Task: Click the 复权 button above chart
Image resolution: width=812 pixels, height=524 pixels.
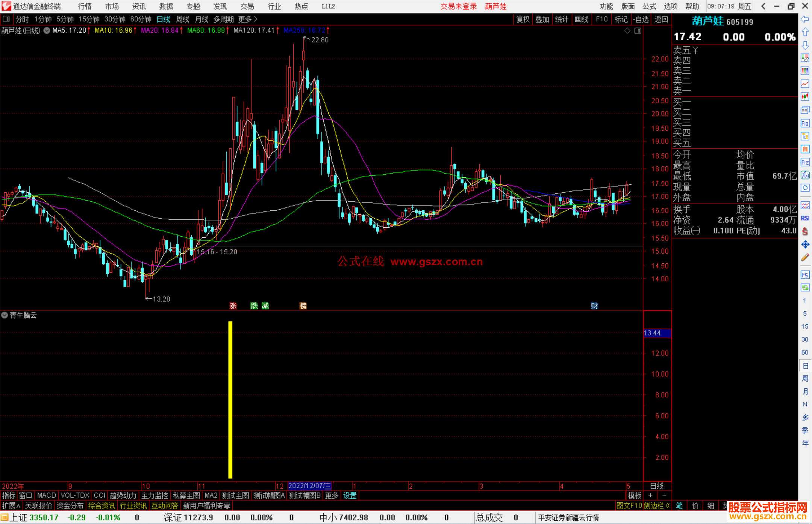Action: (x=523, y=19)
